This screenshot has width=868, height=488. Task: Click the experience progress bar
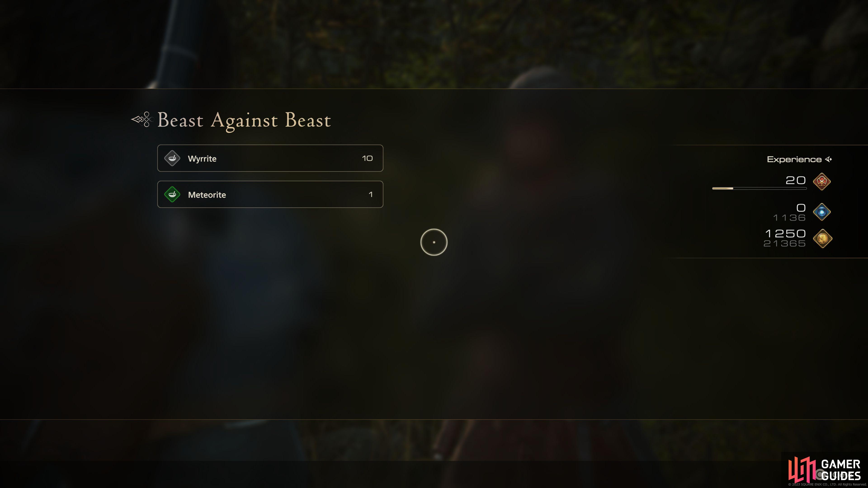click(x=759, y=189)
